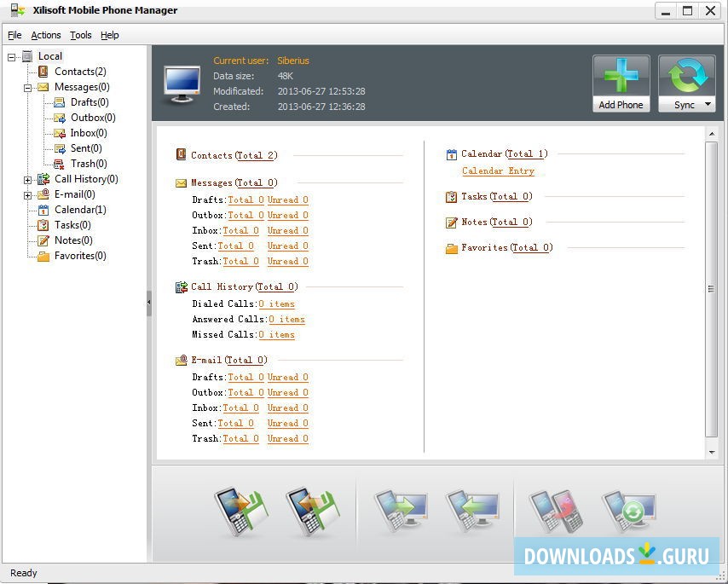The width and height of the screenshot is (728, 584).
Task: Click the Messages summary envelope icon
Action: click(x=181, y=183)
